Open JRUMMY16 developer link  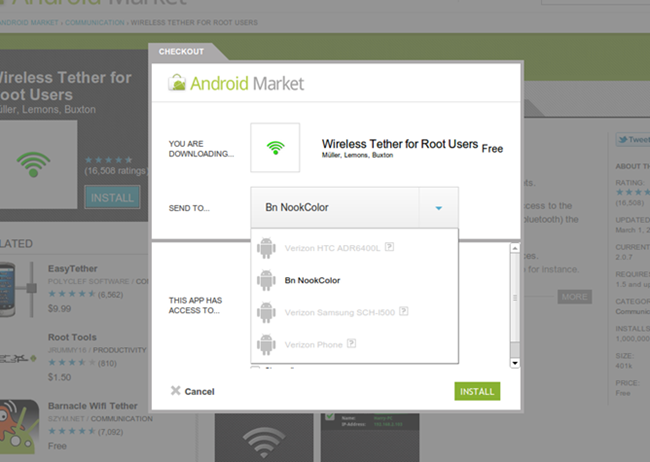click(x=67, y=350)
